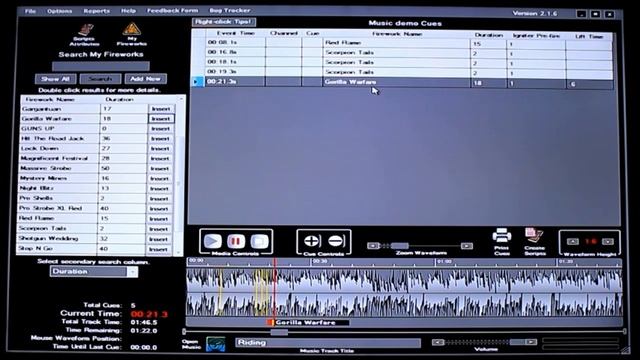Click the Add New button
This screenshot has height=360, width=640.
(146, 79)
